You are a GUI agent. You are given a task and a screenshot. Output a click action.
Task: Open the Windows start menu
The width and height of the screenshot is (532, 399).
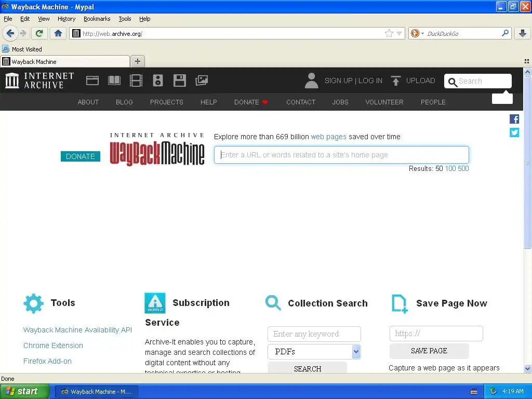[24, 392]
